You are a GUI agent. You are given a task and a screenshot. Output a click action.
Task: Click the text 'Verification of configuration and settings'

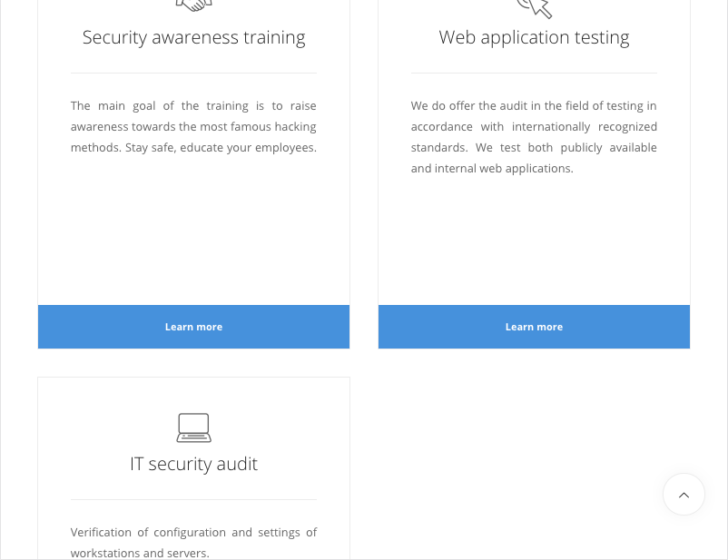click(x=183, y=532)
